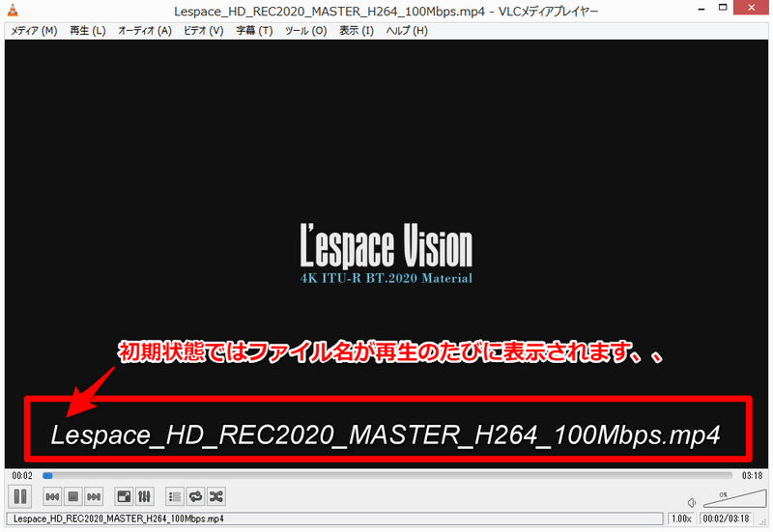Viewport: 773px width, 532px height.
Task: Skip to next media in playlist
Action: click(x=94, y=496)
